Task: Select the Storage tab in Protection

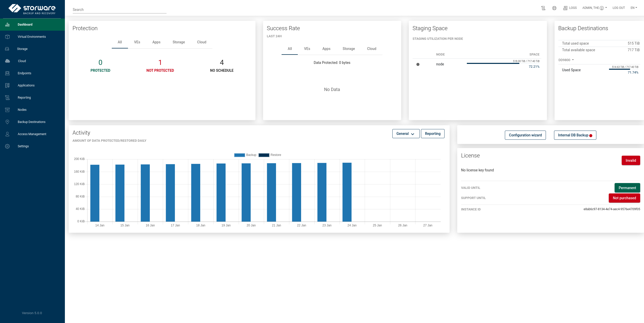Action: (x=179, y=42)
